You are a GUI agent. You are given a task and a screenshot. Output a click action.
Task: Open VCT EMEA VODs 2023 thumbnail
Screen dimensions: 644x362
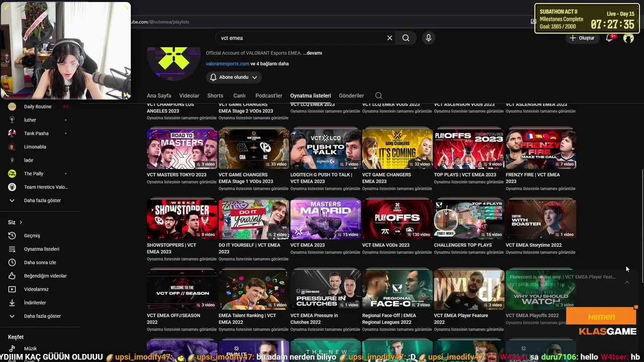pos(397,219)
